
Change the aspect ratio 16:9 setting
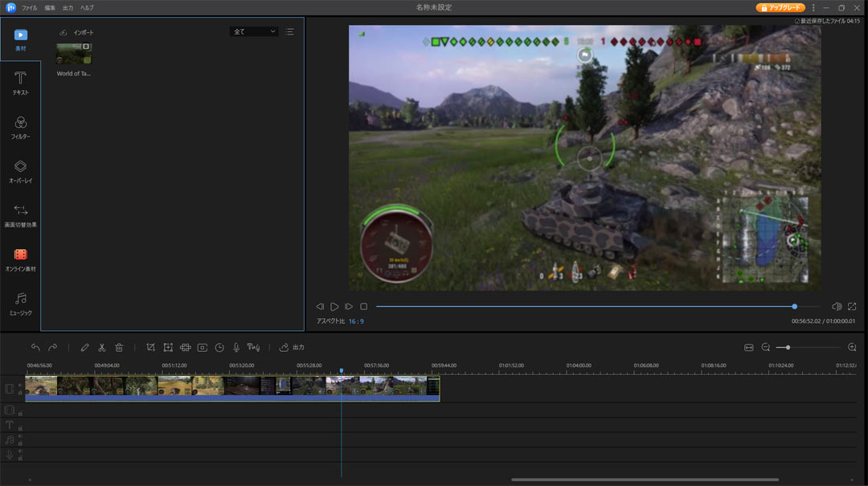[x=356, y=321]
